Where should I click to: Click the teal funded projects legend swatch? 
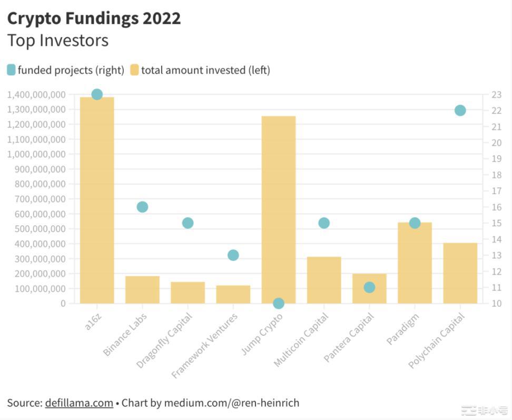click(12, 70)
